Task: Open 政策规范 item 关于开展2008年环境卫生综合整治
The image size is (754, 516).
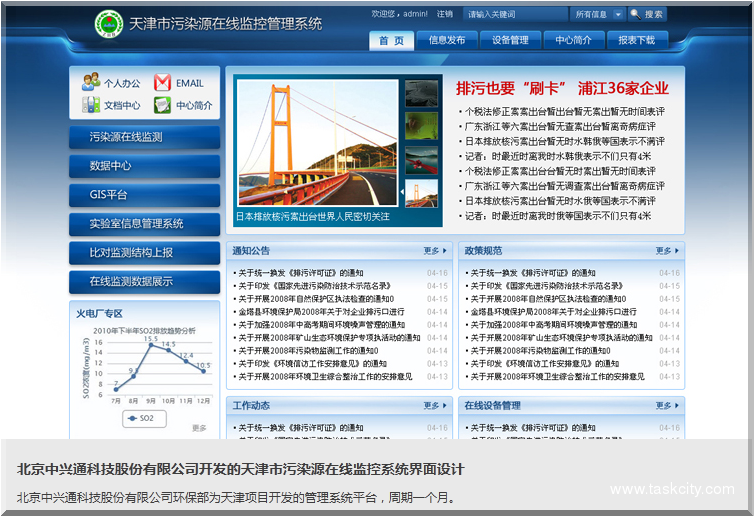Action: [557, 377]
